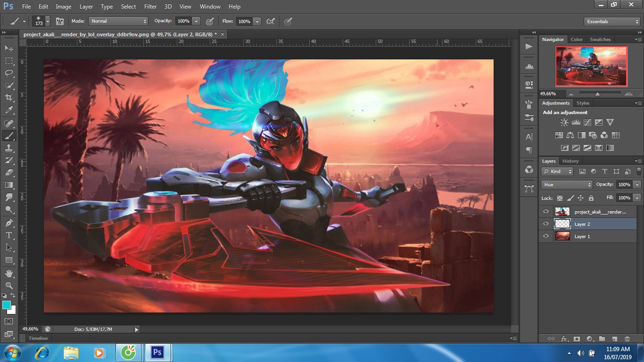Toggle visibility of Layer 1

[546, 236]
